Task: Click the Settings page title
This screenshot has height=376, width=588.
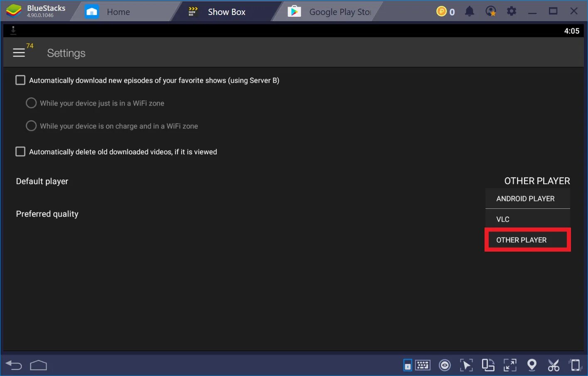Action: click(66, 53)
